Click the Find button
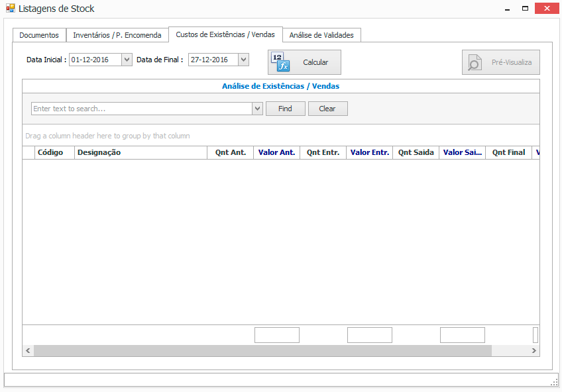This screenshot has width=562, height=392. (x=285, y=109)
